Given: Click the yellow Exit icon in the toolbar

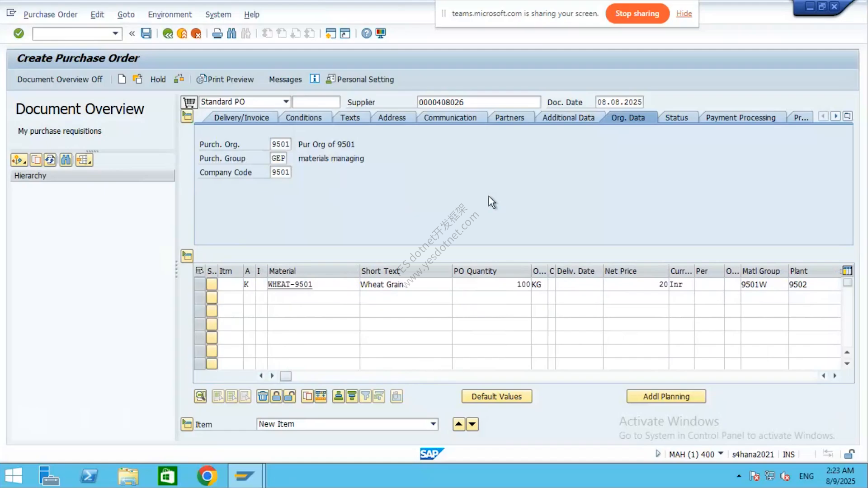Looking at the screenshot, I should (x=182, y=33).
